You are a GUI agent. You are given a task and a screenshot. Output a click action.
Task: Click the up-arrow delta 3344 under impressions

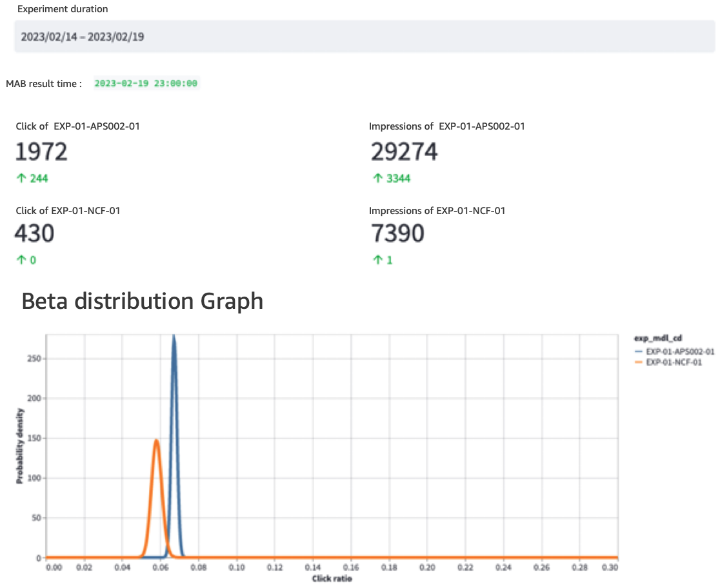click(x=391, y=179)
